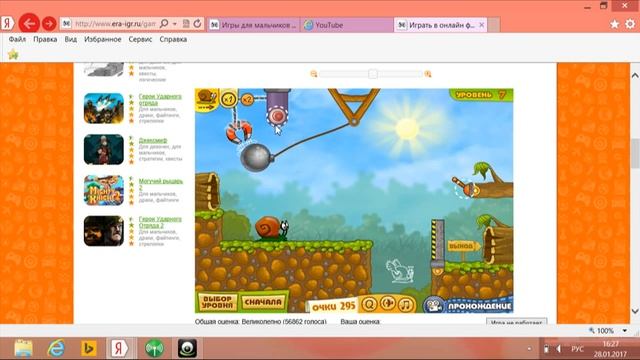
Task: Open the Файл menu
Action: (x=17, y=39)
